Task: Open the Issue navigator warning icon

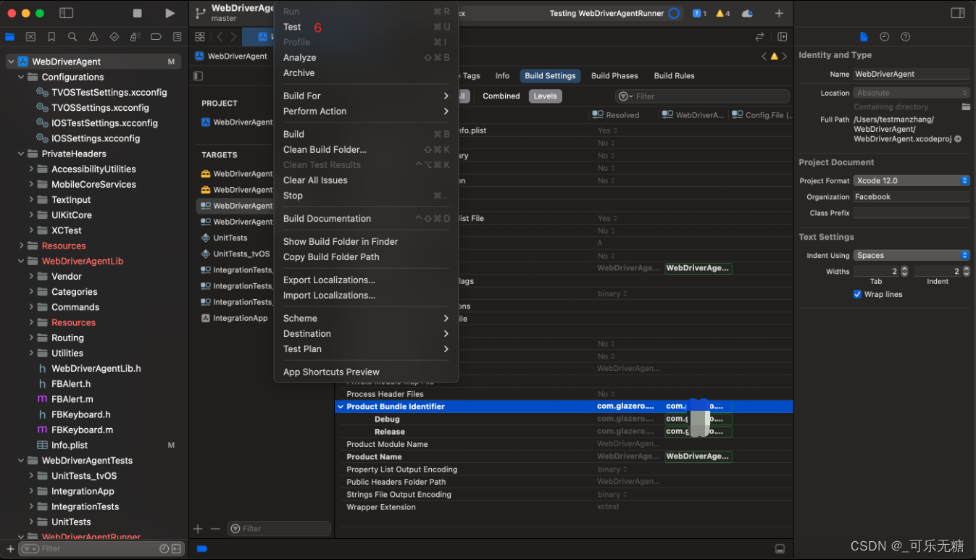Action: click(93, 36)
